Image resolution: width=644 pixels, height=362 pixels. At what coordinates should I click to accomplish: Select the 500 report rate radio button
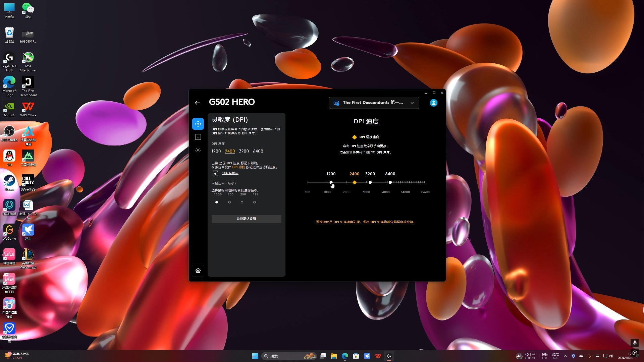pos(229,202)
